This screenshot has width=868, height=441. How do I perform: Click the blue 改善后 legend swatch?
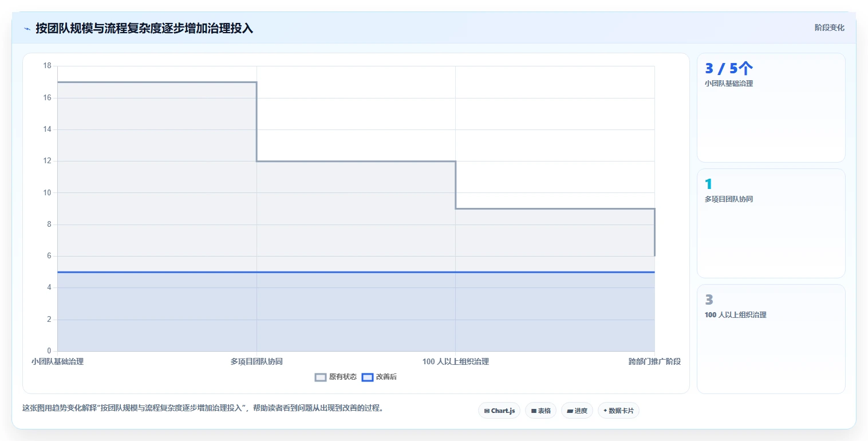(368, 377)
